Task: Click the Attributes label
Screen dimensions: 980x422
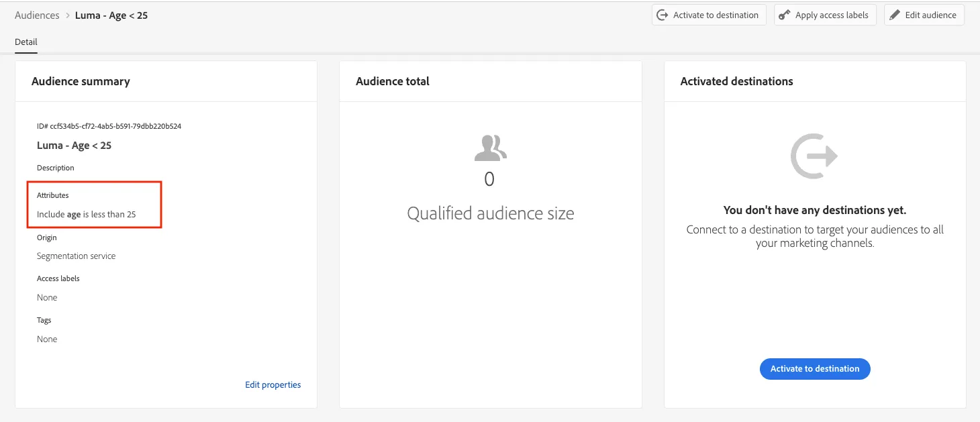Action: [x=53, y=195]
